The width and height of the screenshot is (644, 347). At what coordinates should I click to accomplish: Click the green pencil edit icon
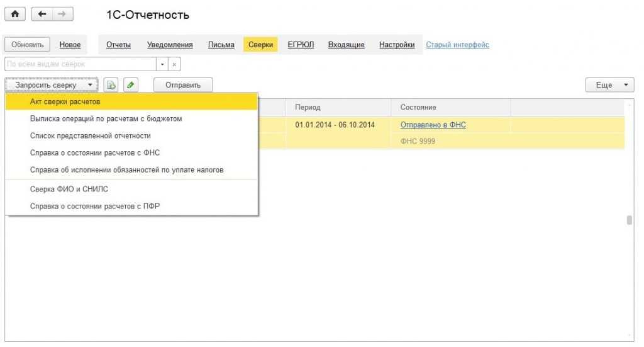[130, 85]
